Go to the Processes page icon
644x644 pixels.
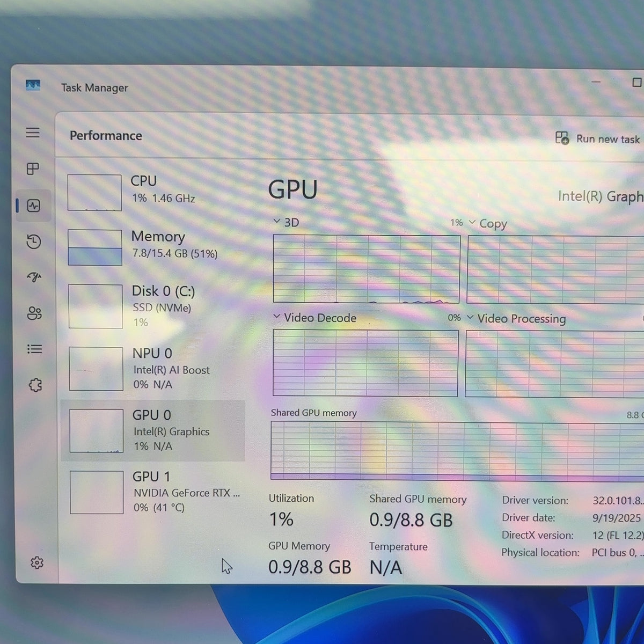tap(33, 169)
